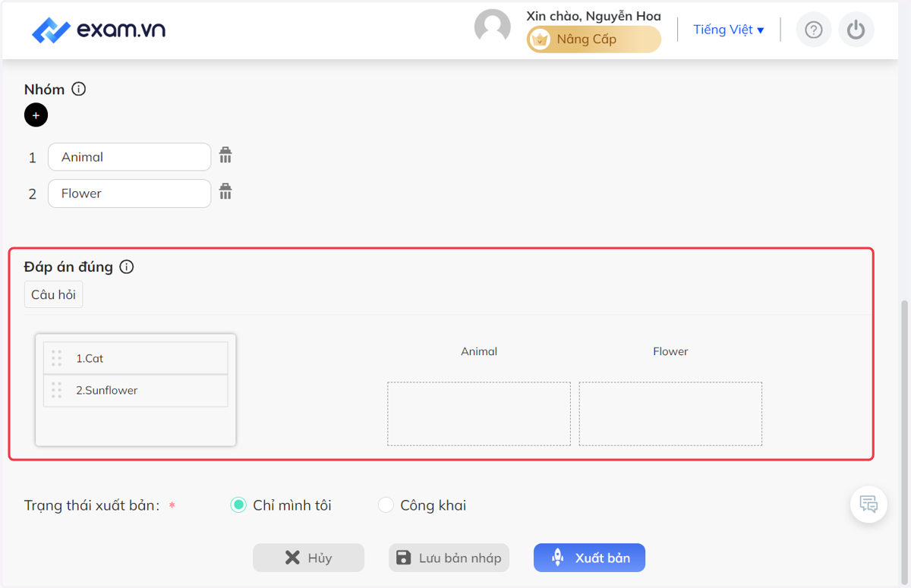Click the Câu hỏi tab button
911x588 pixels.
tap(53, 295)
